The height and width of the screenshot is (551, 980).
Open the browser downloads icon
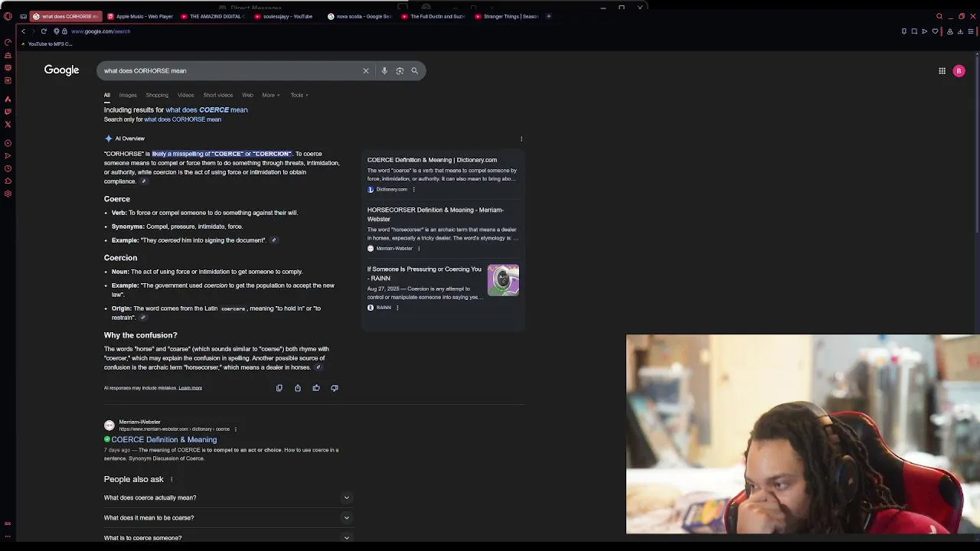(960, 31)
